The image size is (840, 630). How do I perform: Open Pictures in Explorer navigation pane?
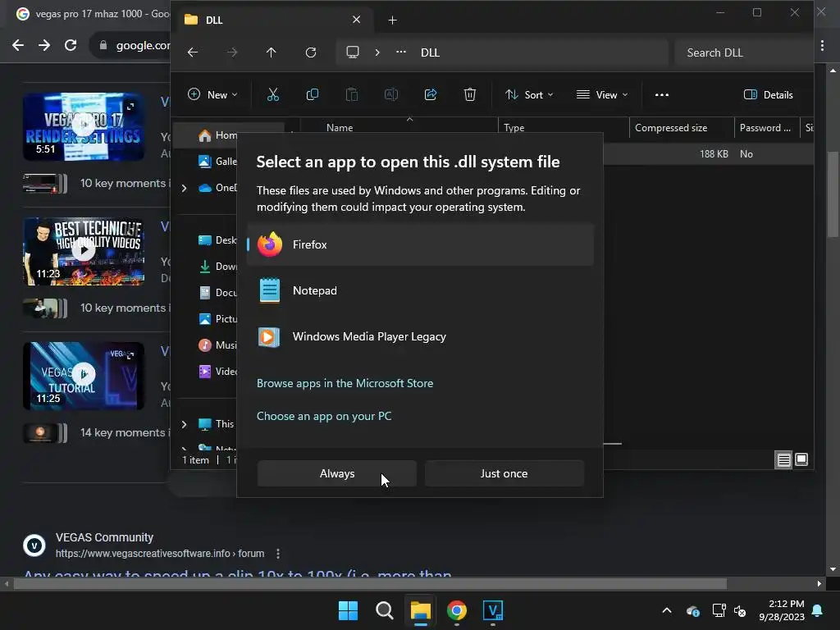point(217,319)
